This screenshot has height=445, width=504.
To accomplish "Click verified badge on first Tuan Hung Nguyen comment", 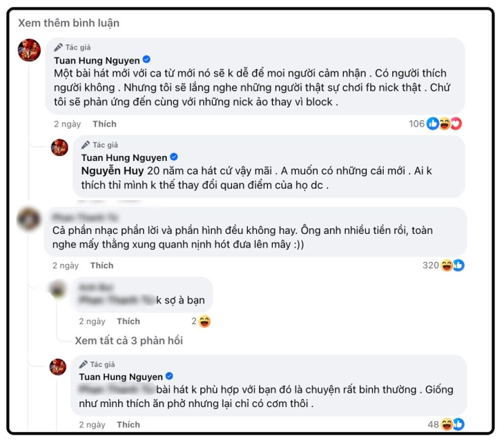I will (x=146, y=59).
